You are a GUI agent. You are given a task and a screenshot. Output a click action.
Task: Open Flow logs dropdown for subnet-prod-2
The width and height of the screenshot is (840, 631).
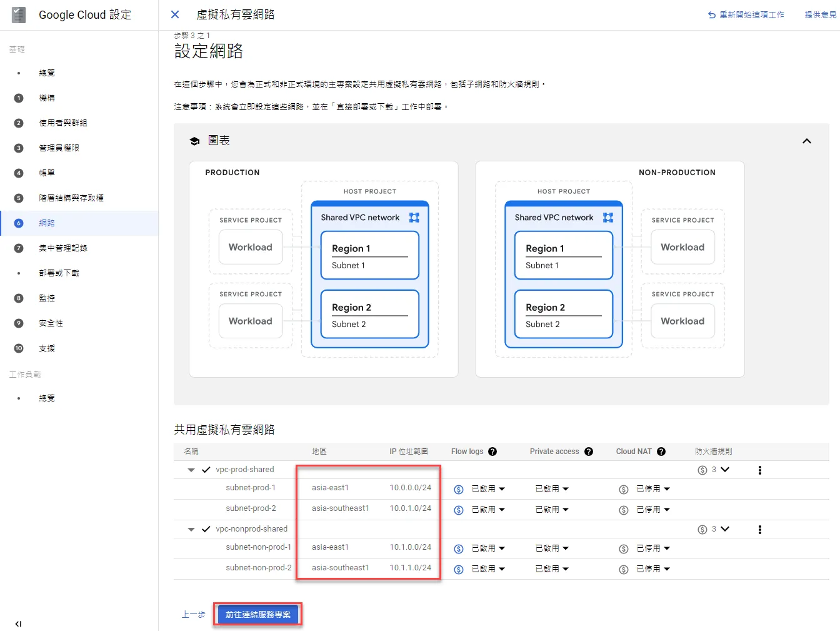coord(488,510)
